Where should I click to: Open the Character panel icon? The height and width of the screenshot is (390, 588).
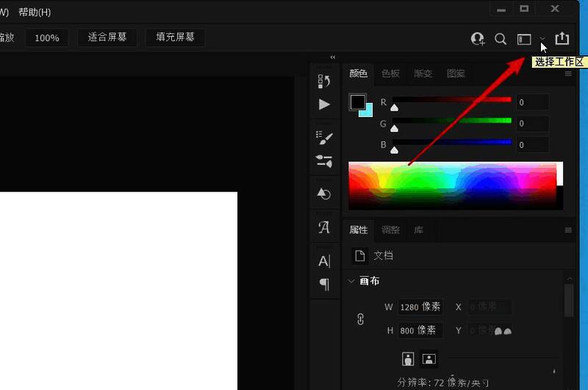[324, 261]
